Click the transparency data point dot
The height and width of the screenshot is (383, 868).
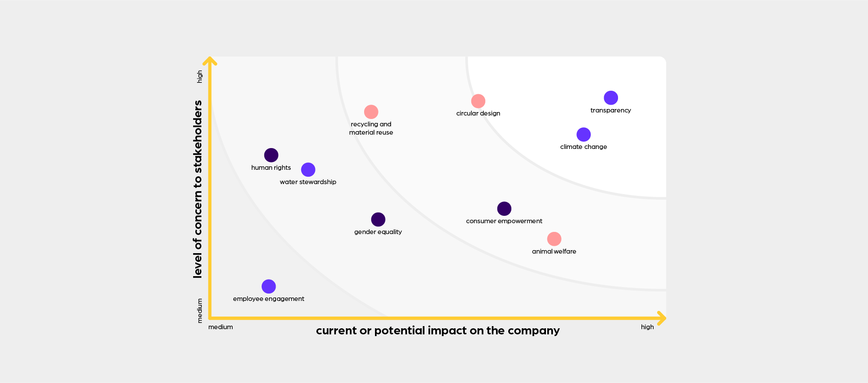[611, 98]
